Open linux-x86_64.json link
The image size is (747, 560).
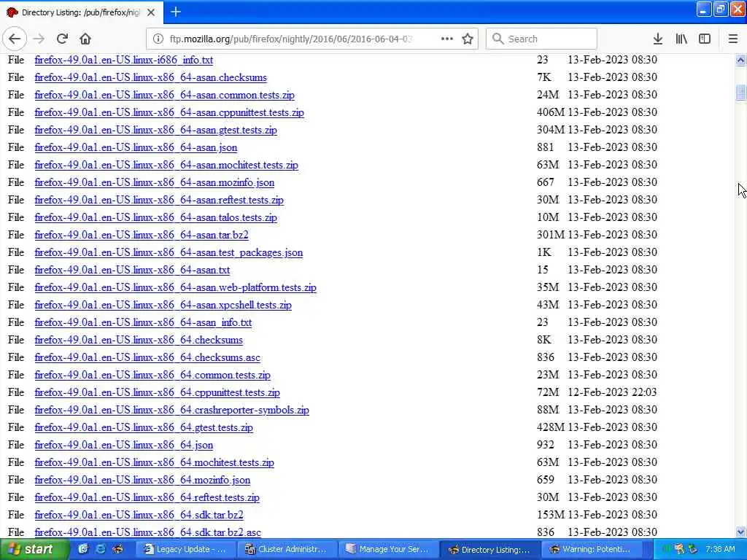point(123,446)
